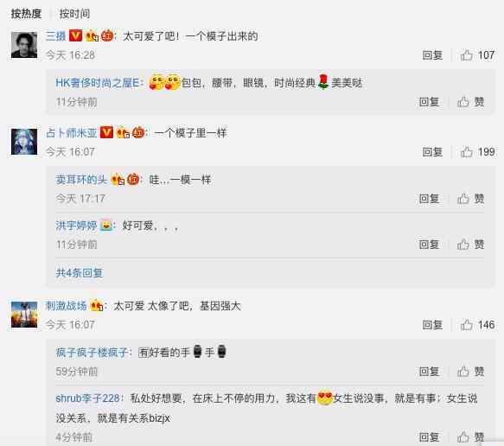This screenshot has height=446, width=504.
Task: Expand the 共4条回复 replies thread
Action: click(x=80, y=273)
